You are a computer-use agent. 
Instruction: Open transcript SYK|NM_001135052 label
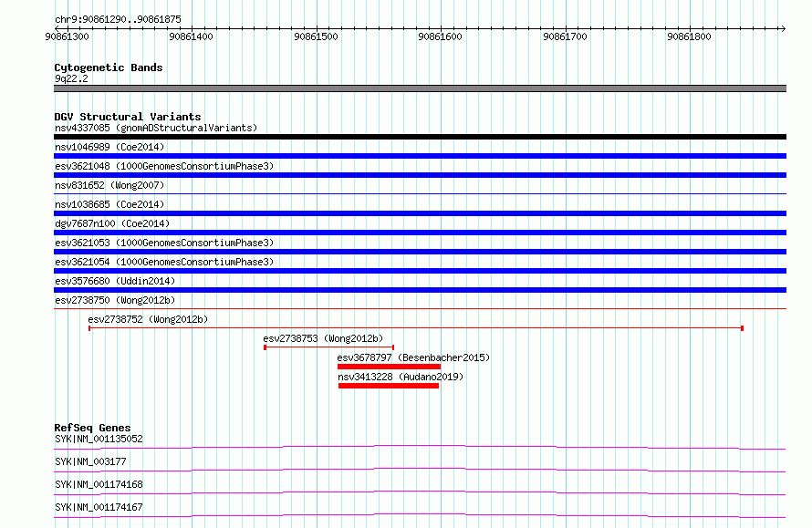pyautogui.click(x=99, y=439)
